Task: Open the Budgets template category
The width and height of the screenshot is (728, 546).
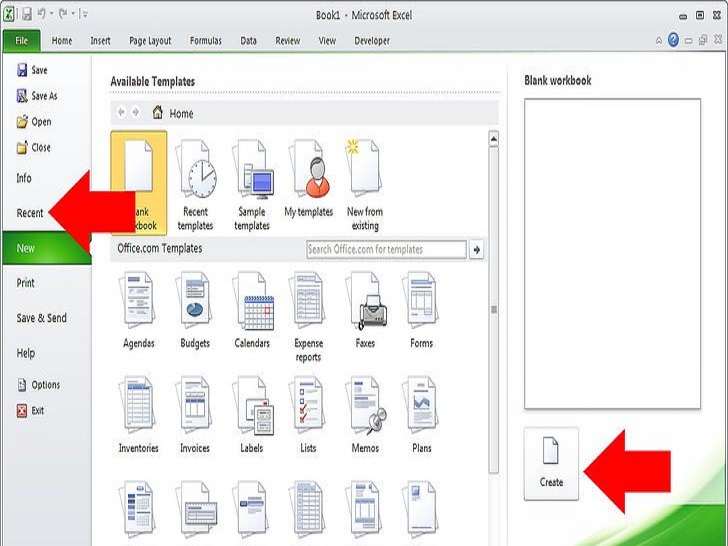Action: (x=195, y=310)
